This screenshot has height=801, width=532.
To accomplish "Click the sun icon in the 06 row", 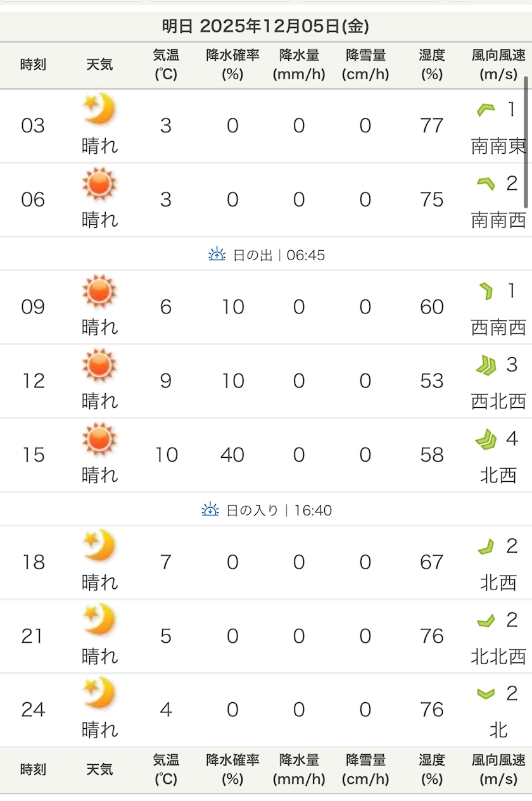I will click(x=99, y=184).
